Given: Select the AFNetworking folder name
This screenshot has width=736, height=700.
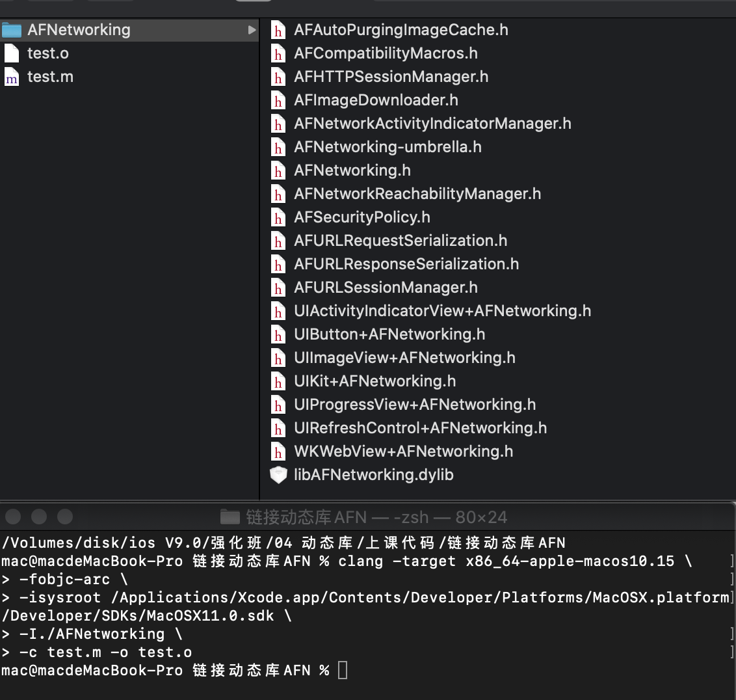Looking at the screenshot, I should [x=79, y=30].
